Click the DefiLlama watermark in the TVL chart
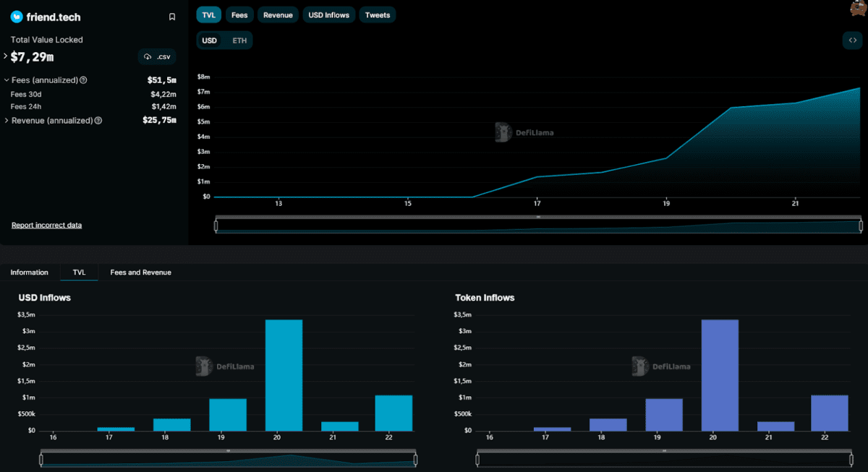868x472 pixels. click(524, 132)
